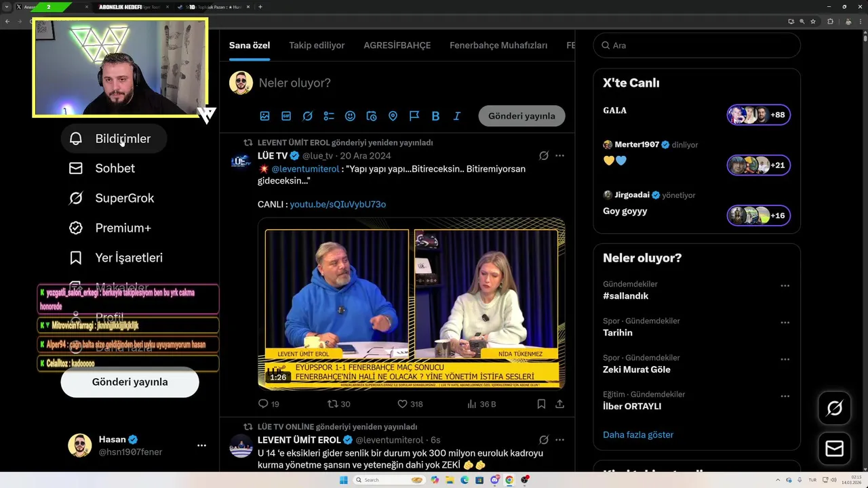Open floating Grok button
This screenshot has width=868, height=488.
point(835,408)
